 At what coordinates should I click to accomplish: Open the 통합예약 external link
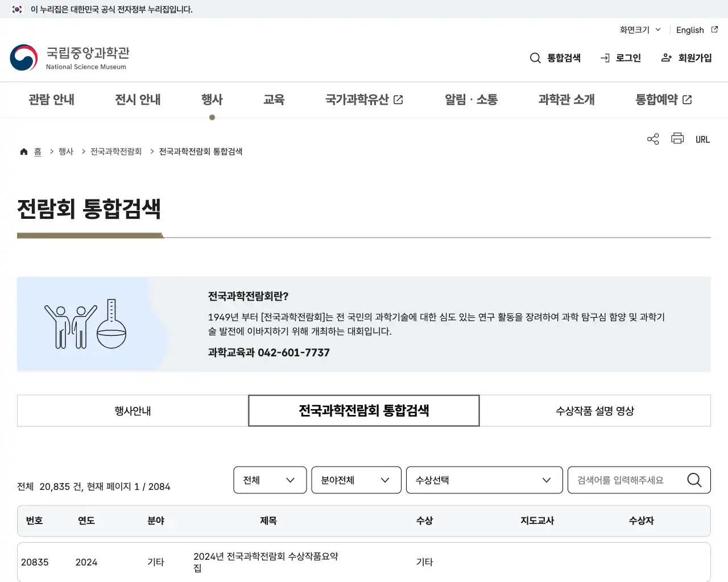click(x=663, y=99)
